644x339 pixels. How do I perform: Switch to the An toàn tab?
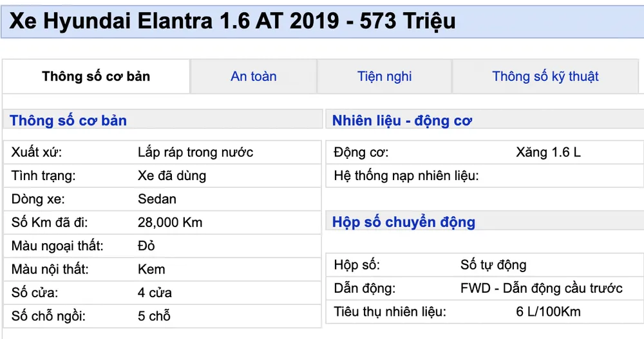(253, 77)
